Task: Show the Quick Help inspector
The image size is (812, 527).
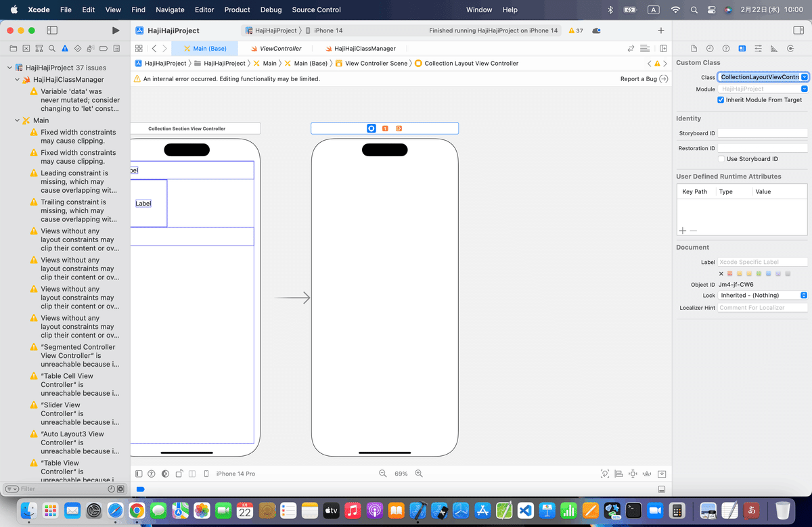Action: click(726, 49)
